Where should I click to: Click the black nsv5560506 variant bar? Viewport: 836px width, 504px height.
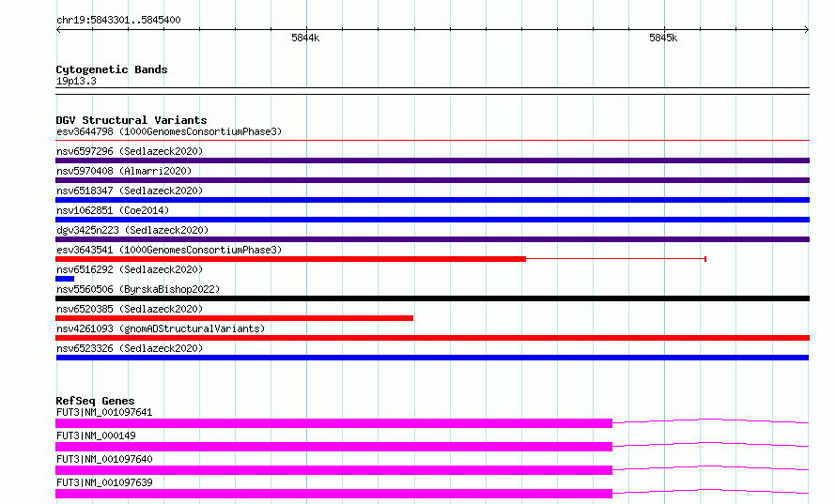(432, 298)
